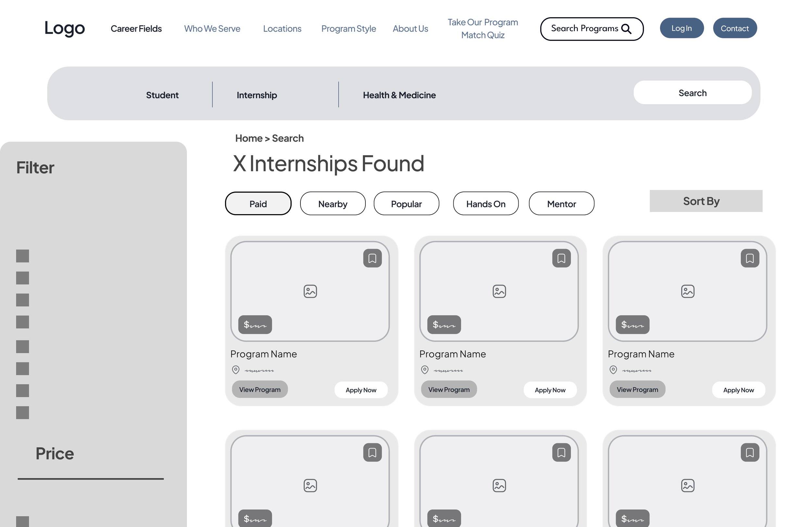Screen dimensions: 812x527
Task: Click location pin icon on middle top-row card
Action: click(425, 370)
